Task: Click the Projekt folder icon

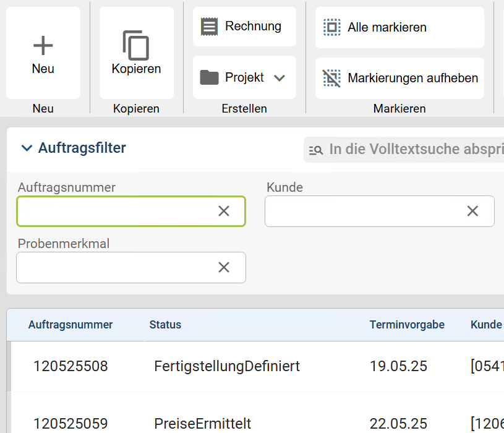Action: point(210,77)
